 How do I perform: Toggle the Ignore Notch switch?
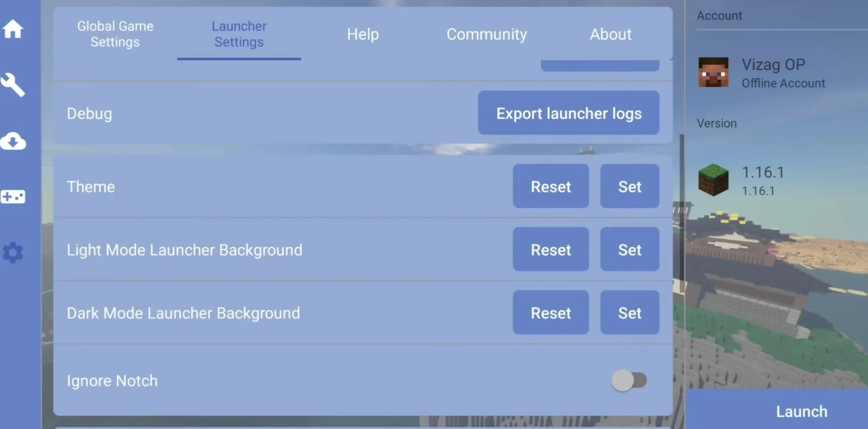coord(629,380)
